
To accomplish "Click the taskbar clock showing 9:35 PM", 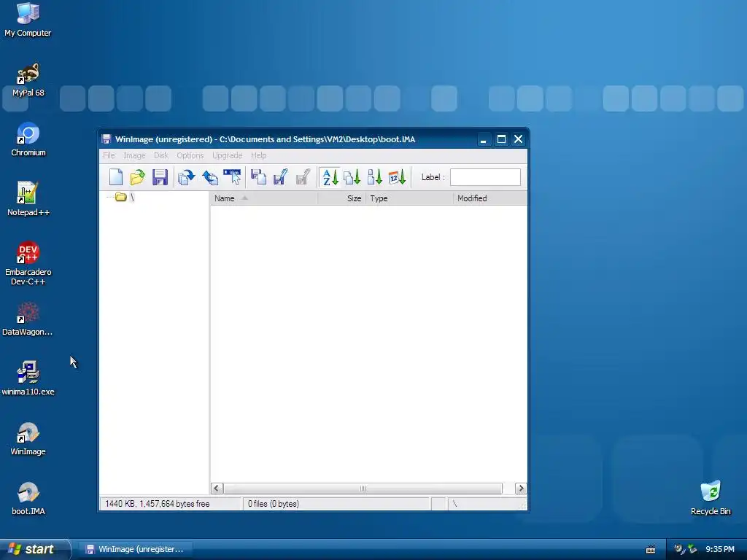I will [720, 549].
